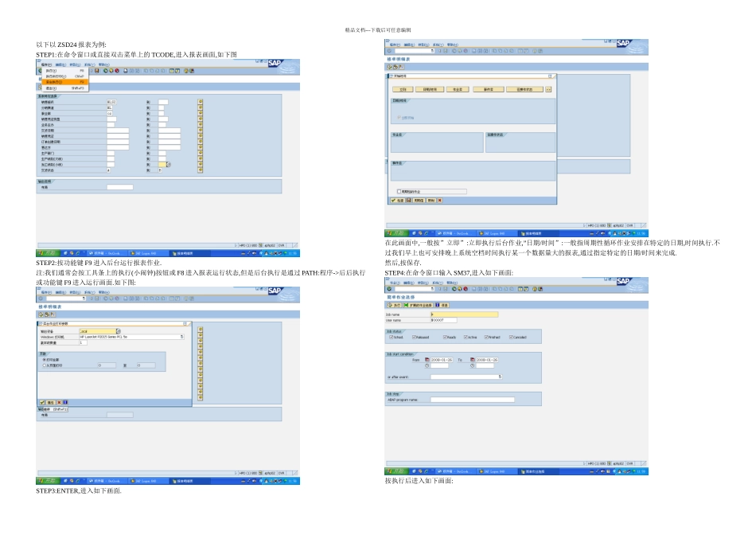SM37 screenshot: open the 编辑 (Edit) menu
The height and width of the screenshot is (535, 756).
click(409, 283)
